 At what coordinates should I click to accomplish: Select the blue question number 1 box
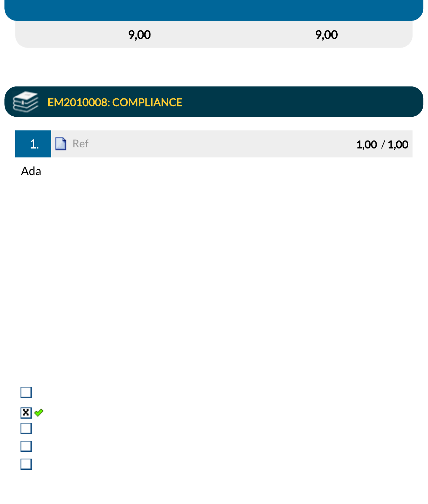click(33, 144)
